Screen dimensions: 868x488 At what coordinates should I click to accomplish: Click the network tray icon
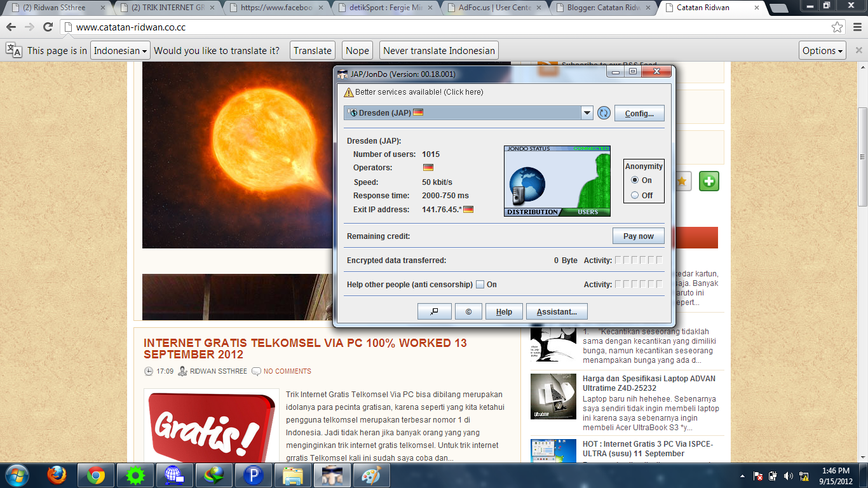pyautogui.click(x=804, y=476)
